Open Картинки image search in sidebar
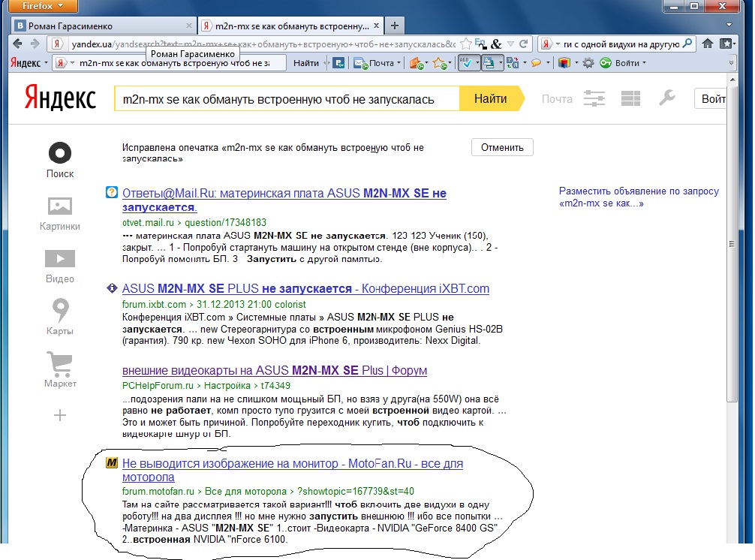Viewport: 755px width, 560px height. pos(60,214)
